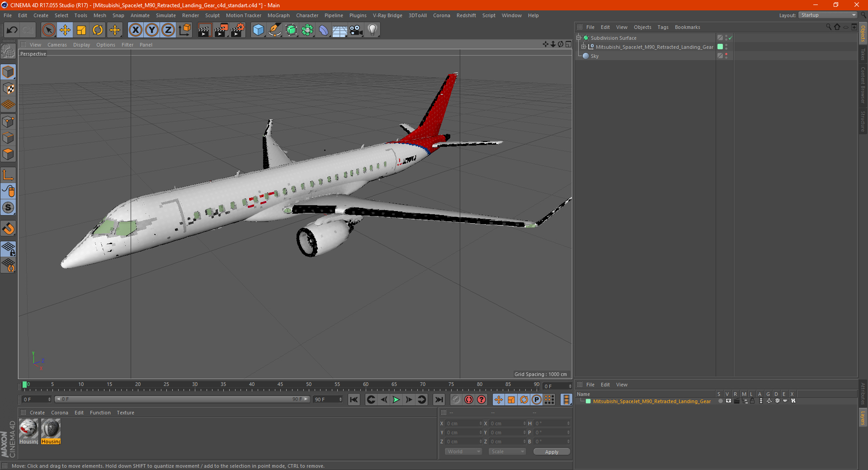Click the orange magnet tool icon

click(8, 229)
